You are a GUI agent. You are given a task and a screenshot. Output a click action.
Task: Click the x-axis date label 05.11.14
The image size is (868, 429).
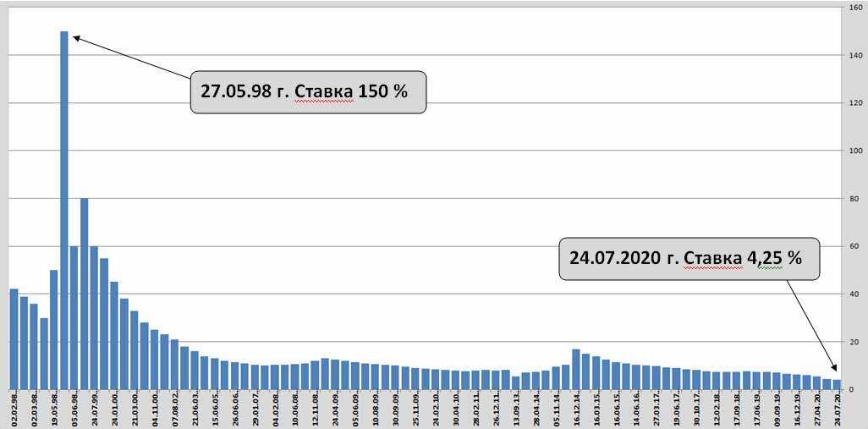pos(556,409)
